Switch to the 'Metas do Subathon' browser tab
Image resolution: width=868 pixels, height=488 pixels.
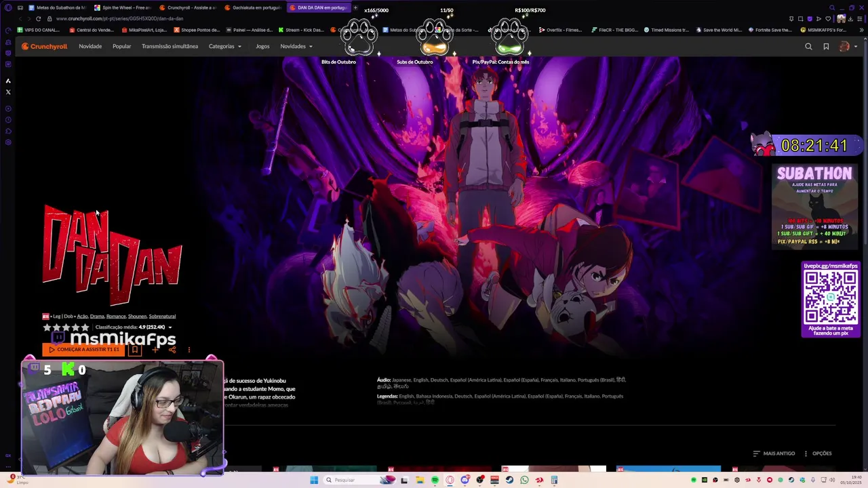click(x=57, y=7)
